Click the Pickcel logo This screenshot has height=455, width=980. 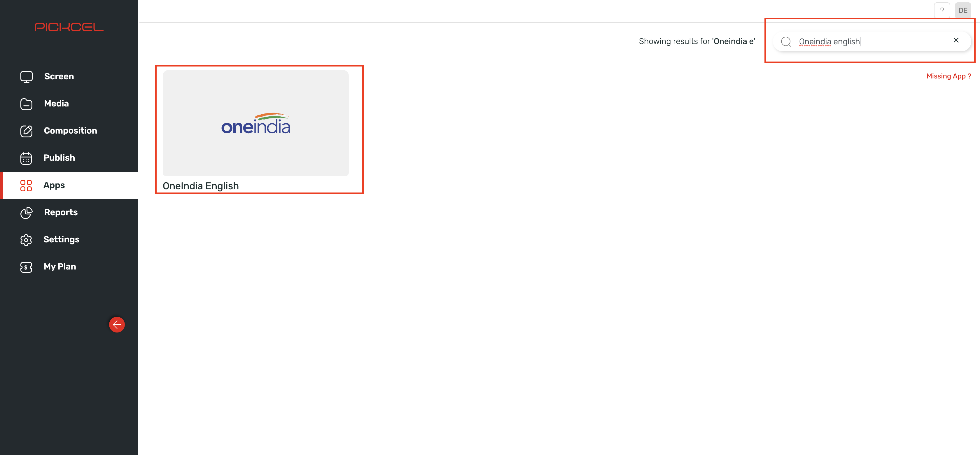[69, 27]
